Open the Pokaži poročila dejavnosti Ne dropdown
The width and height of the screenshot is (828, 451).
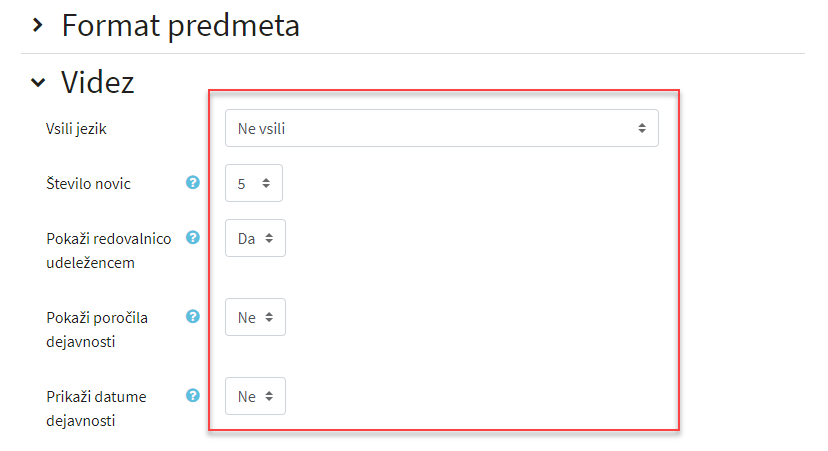[x=256, y=317]
